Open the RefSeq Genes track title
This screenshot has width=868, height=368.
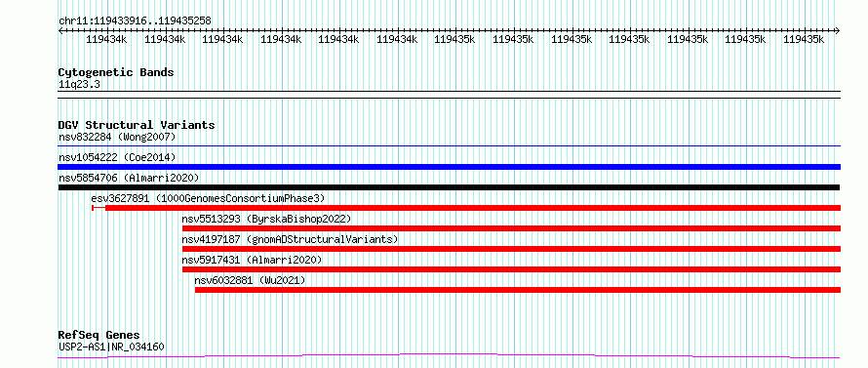pos(99,336)
